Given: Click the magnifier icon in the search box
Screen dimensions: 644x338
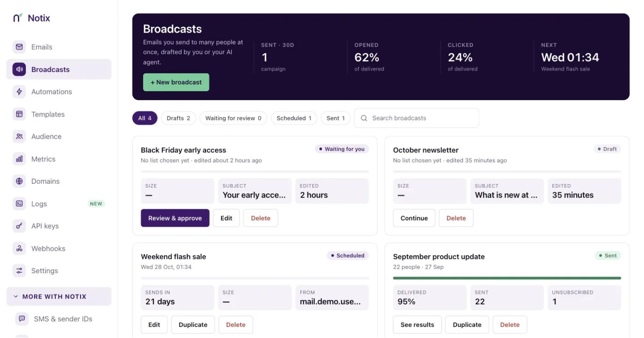Looking at the screenshot, I should coord(364,118).
